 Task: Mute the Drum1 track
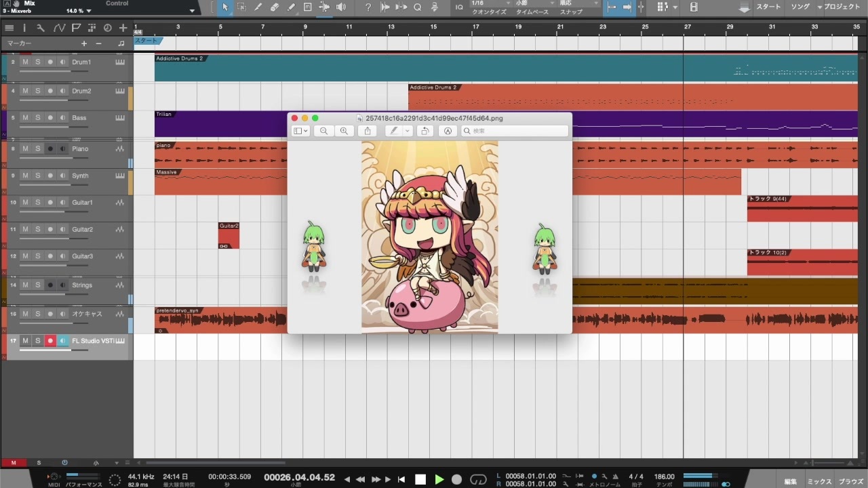point(25,62)
